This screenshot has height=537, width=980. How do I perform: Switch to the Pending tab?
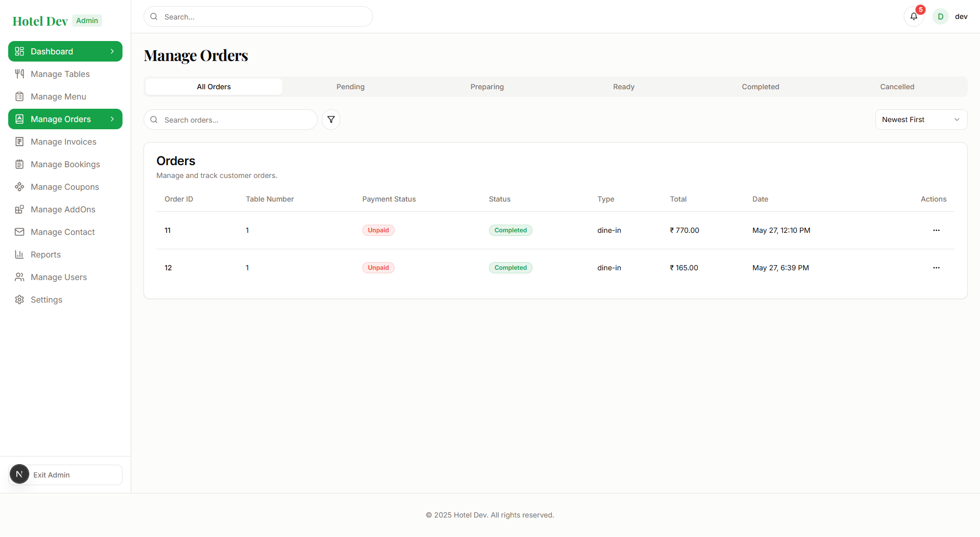[350, 87]
